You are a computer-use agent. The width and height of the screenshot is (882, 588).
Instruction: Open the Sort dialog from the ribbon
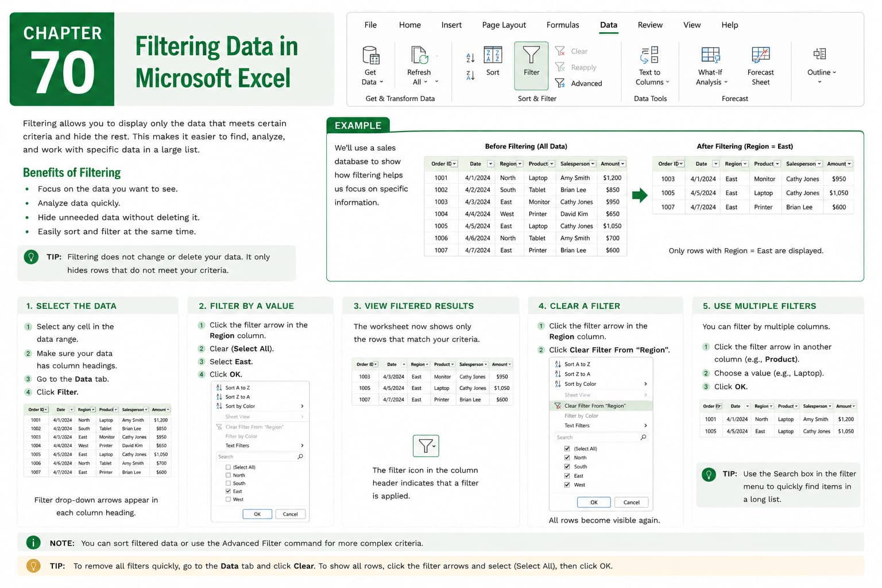pos(493,61)
